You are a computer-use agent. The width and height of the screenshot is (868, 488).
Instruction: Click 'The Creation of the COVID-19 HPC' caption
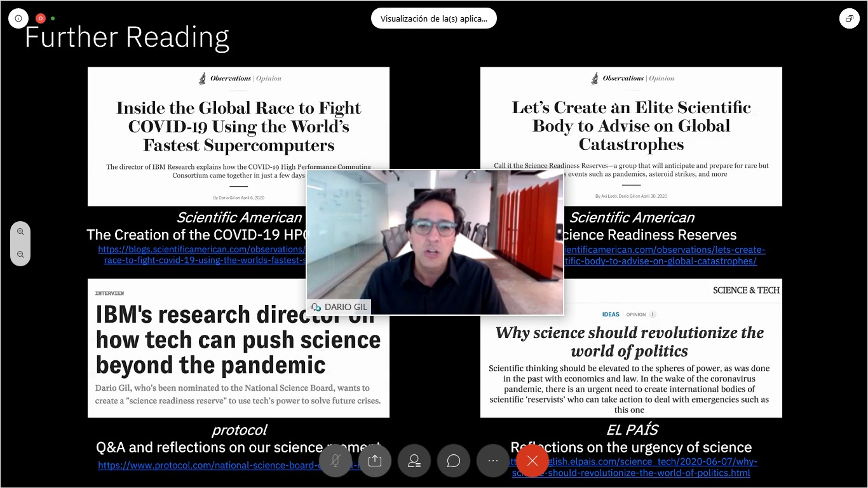(196, 234)
